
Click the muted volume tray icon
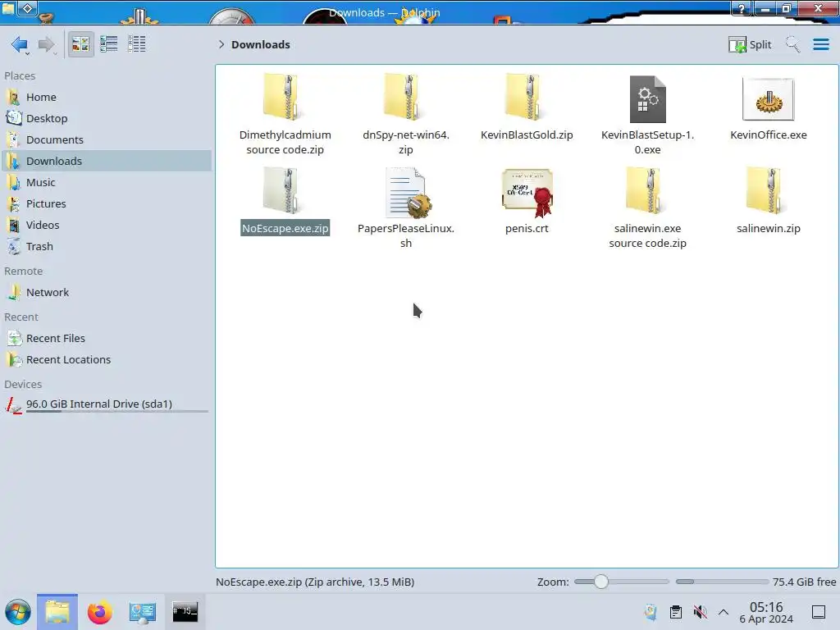[700, 612]
